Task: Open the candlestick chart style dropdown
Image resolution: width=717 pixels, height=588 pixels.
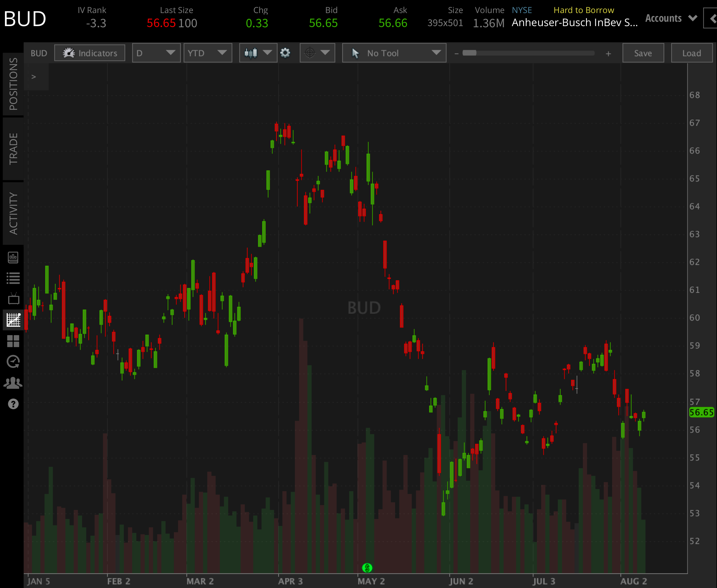Action: pyautogui.click(x=258, y=53)
